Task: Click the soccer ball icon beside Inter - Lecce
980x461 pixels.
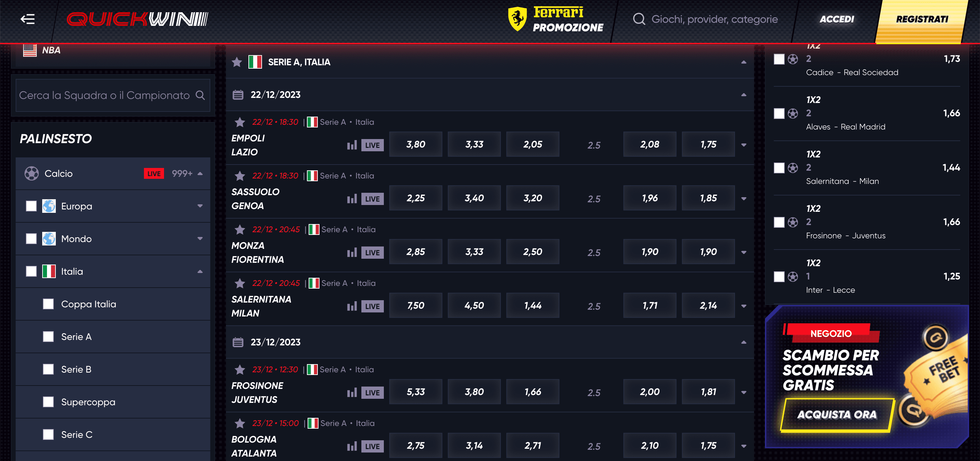Action: pos(794,276)
